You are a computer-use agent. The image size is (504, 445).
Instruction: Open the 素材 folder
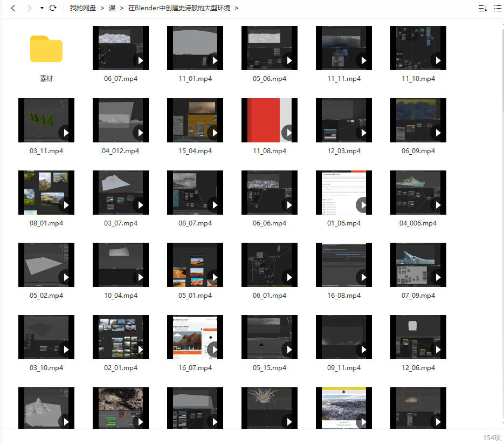click(x=46, y=49)
